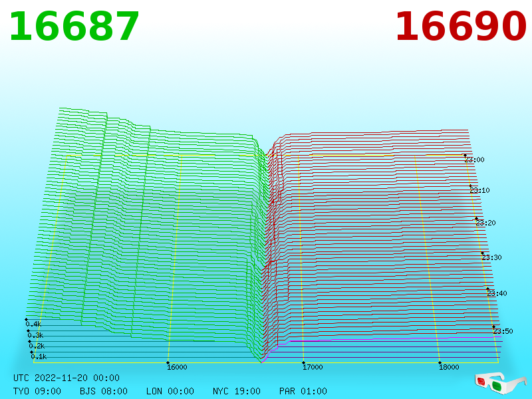
Task: Select the 17000 price axis label
Action: [x=313, y=367]
